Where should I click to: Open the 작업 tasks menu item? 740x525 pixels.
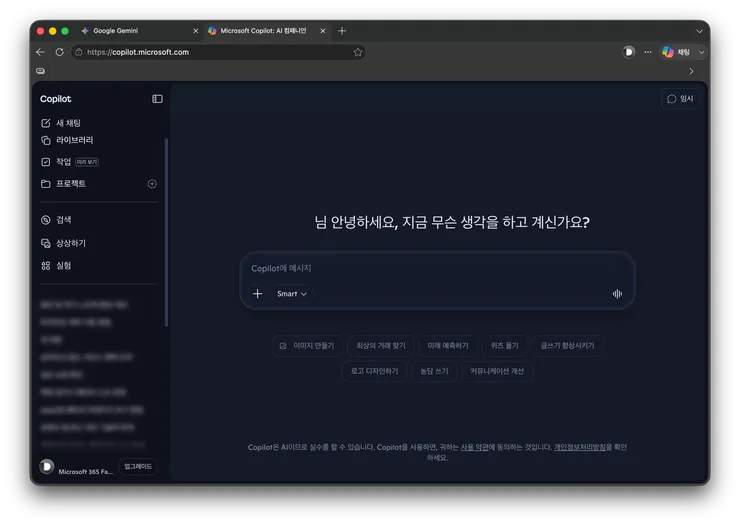pos(69,162)
